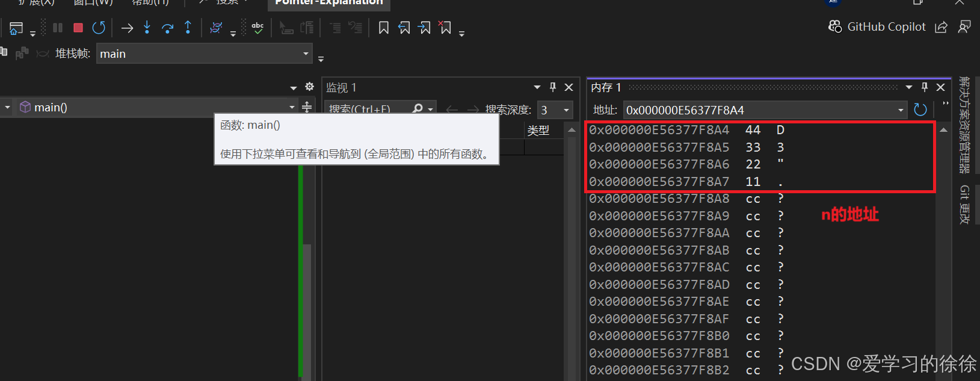The image size is (980, 381).
Task: Click the split editor icon beside main()
Action: 307,107
